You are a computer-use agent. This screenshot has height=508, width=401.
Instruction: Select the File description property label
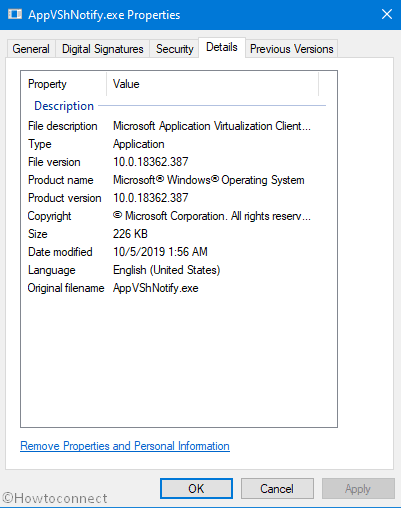(63, 126)
